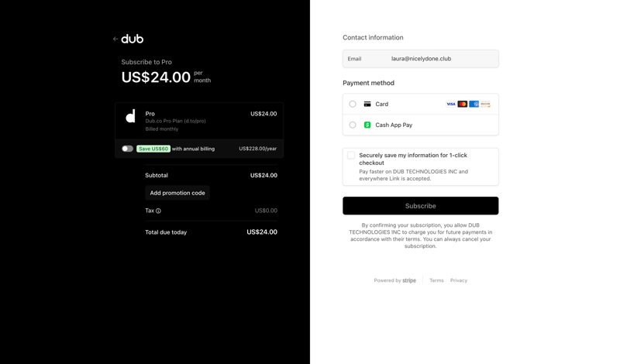Click the Tax amount 'US$0.00'
This screenshot has height=364, width=620.
(x=266, y=211)
